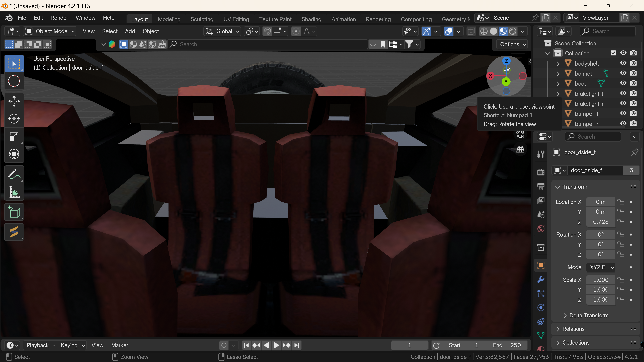Open the Render menu
644x362 pixels.
[59, 18]
